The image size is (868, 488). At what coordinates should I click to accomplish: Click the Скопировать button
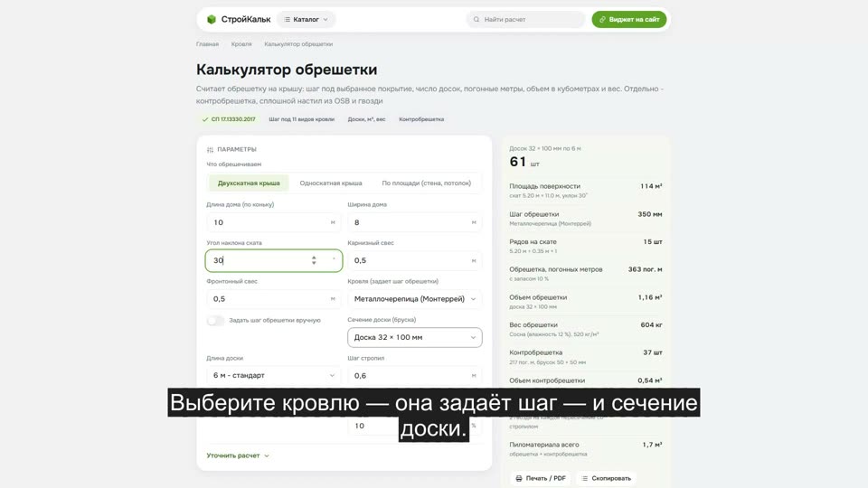tap(606, 479)
